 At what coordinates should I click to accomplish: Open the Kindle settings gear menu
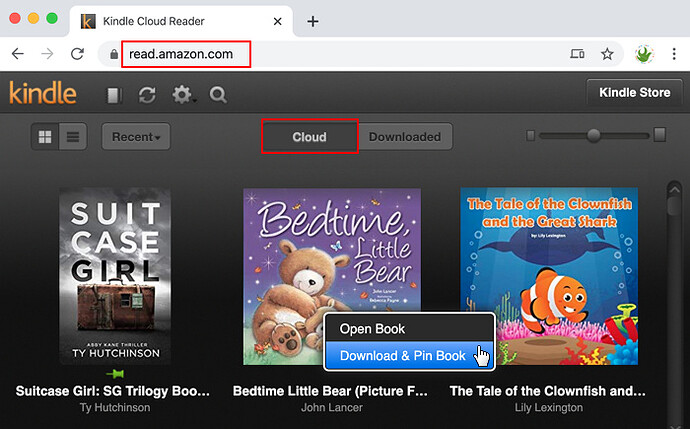[x=181, y=94]
